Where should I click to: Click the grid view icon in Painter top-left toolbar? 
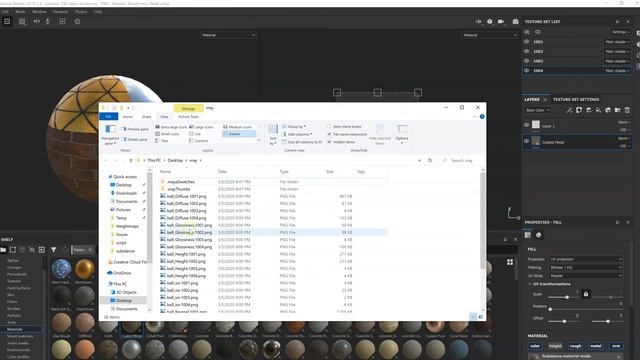(7, 21)
